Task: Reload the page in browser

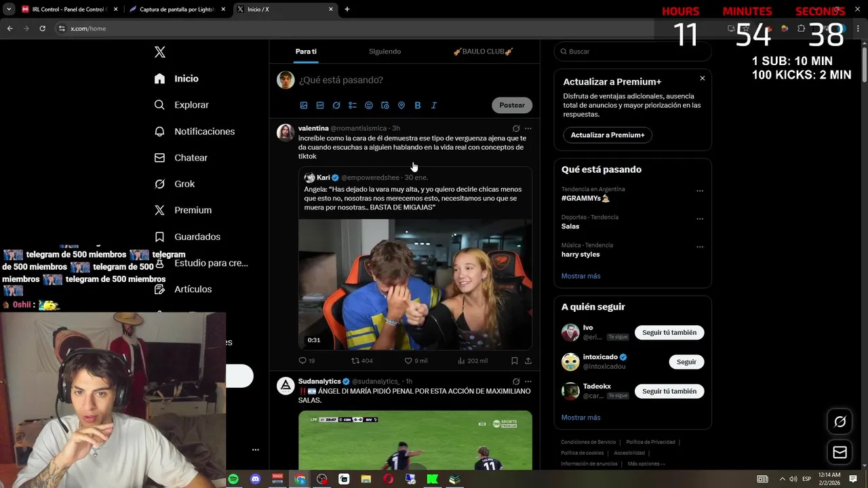Action: [x=42, y=28]
